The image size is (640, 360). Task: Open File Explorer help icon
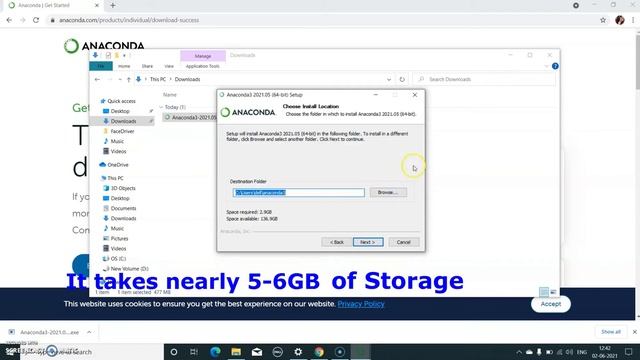pyautogui.click(x=555, y=66)
